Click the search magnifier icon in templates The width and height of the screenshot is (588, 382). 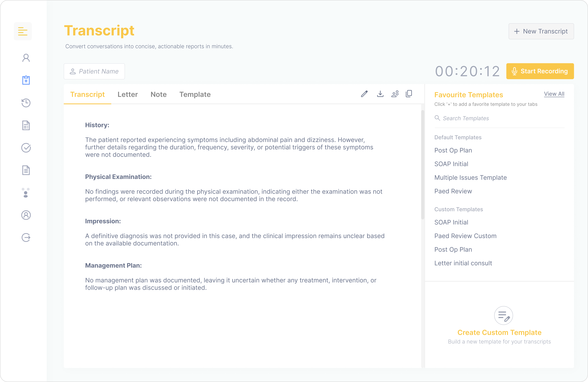point(437,118)
